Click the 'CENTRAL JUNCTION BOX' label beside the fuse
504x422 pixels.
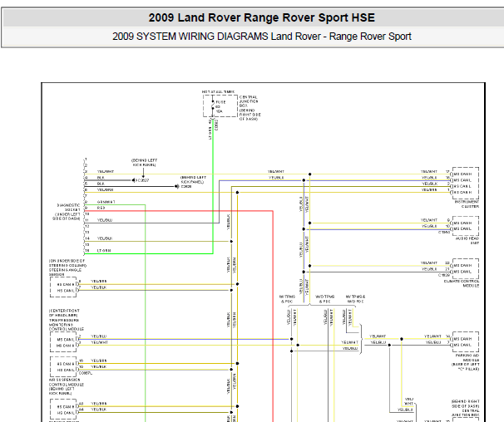pos(249,101)
